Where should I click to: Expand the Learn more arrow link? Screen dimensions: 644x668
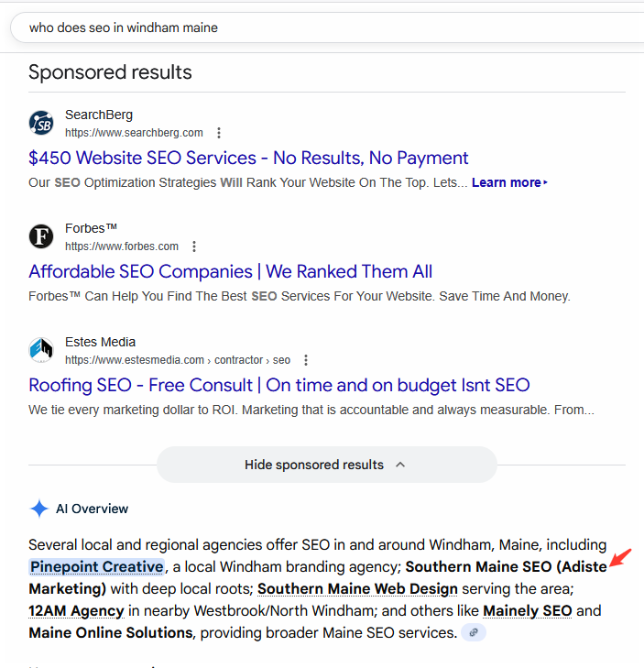509,182
